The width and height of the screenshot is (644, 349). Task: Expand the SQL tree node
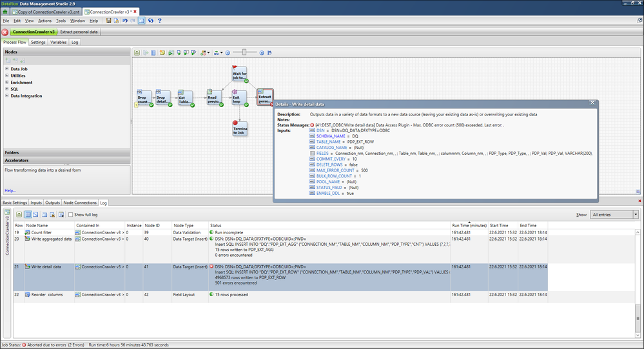[7, 89]
